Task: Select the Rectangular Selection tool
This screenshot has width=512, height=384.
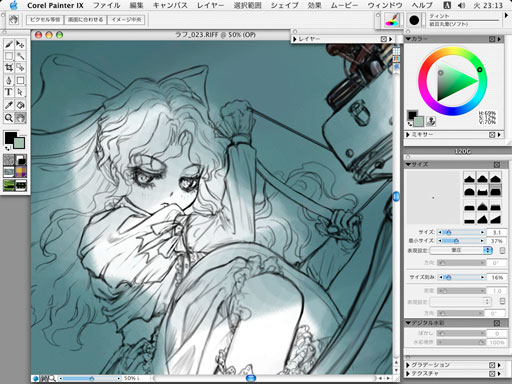Action: tap(9, 56)
